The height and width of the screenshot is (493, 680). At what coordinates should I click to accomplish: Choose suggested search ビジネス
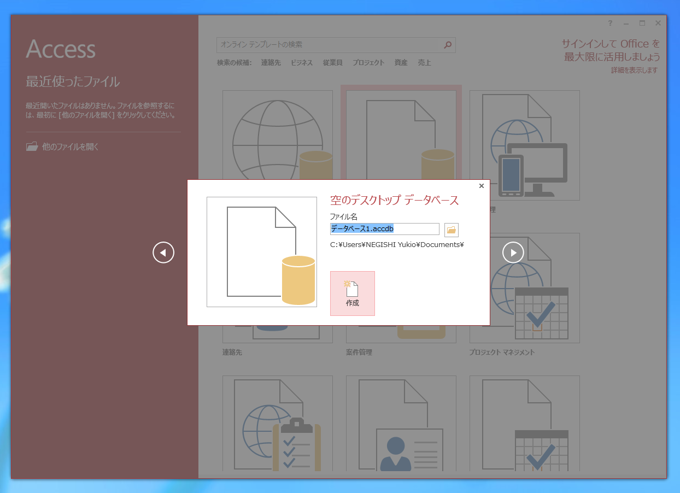(x=302, y=63)
